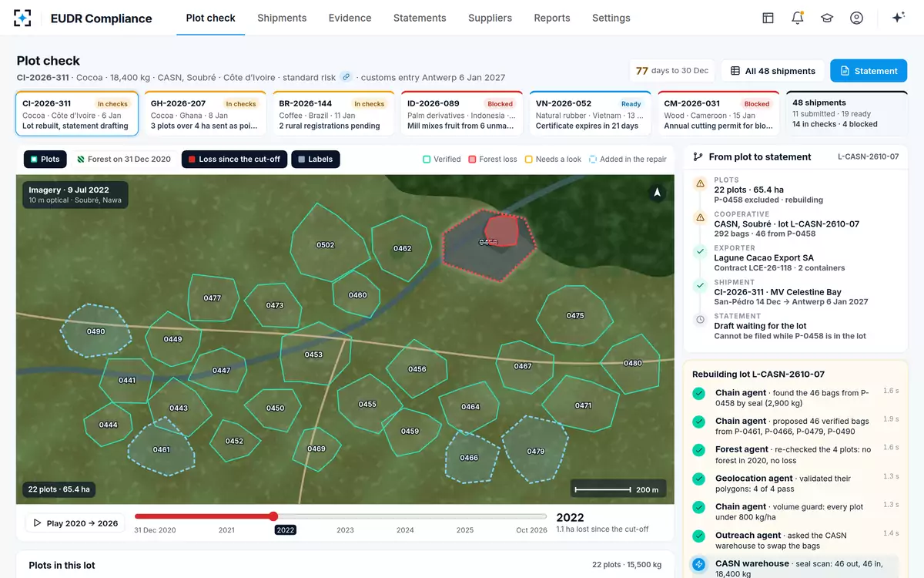Click warning icon for Cooperative step
Viewport: 924px width, 578px height.
700,218
